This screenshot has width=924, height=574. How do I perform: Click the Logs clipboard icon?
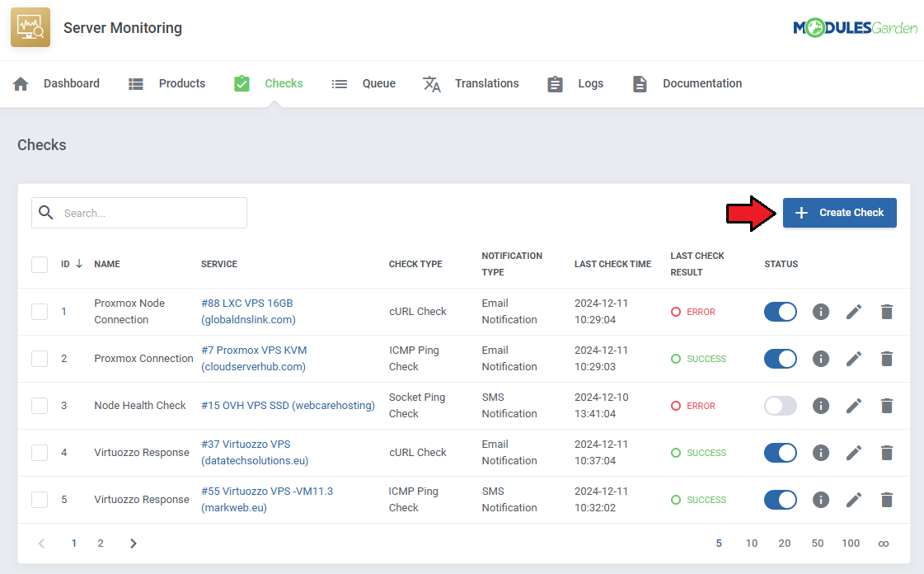(555, 83)
